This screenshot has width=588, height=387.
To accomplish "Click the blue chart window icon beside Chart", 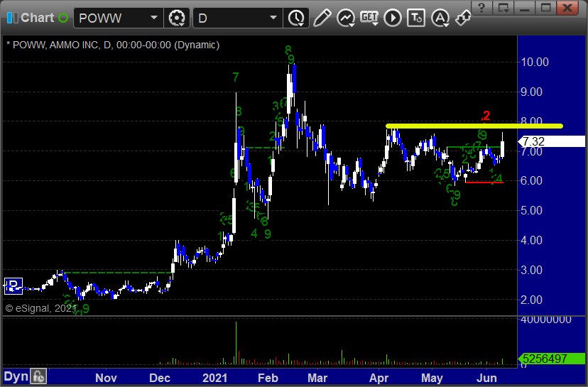I will [12, 18].
